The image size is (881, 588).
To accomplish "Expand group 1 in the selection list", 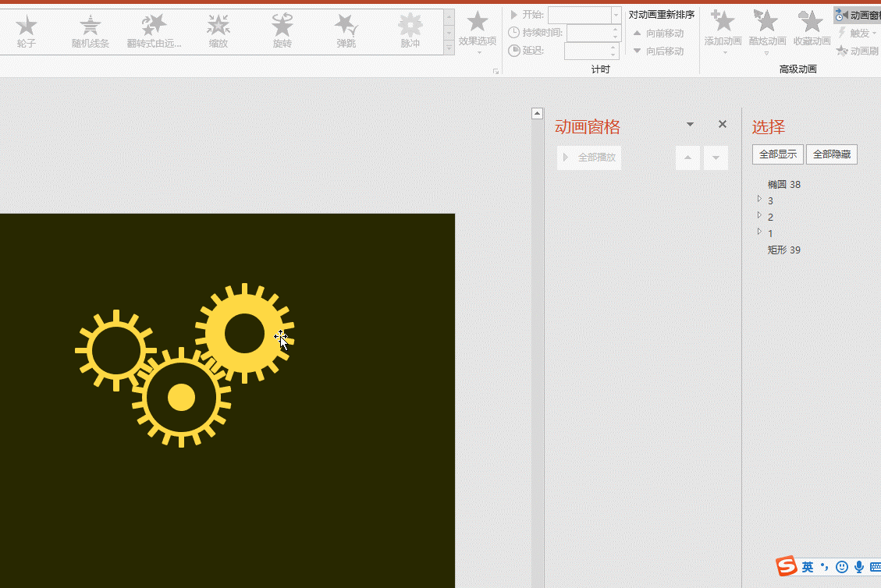I will pos(759,232).
